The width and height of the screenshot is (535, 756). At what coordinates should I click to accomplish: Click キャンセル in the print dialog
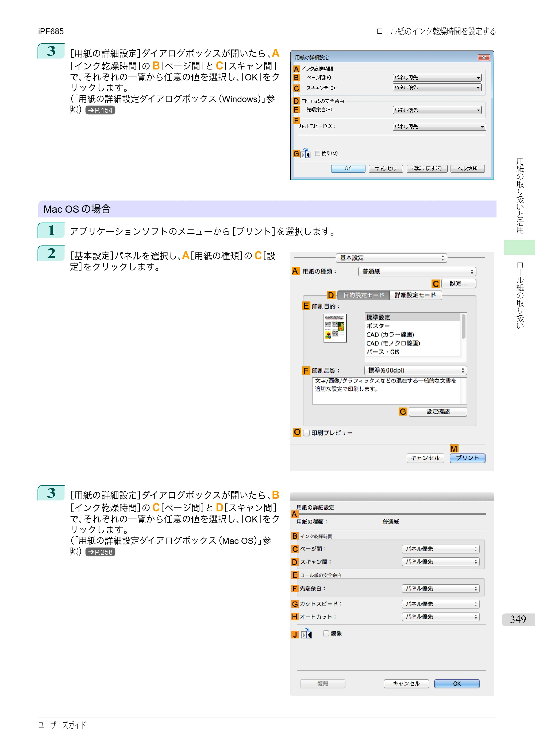pyautogui.click(x=425, y=458)
